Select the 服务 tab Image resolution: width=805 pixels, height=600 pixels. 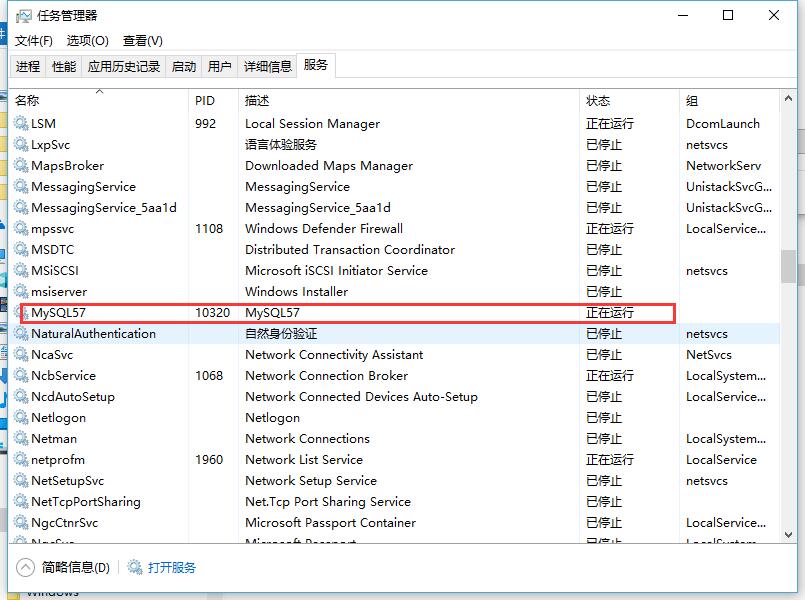(x=316, y=65)
